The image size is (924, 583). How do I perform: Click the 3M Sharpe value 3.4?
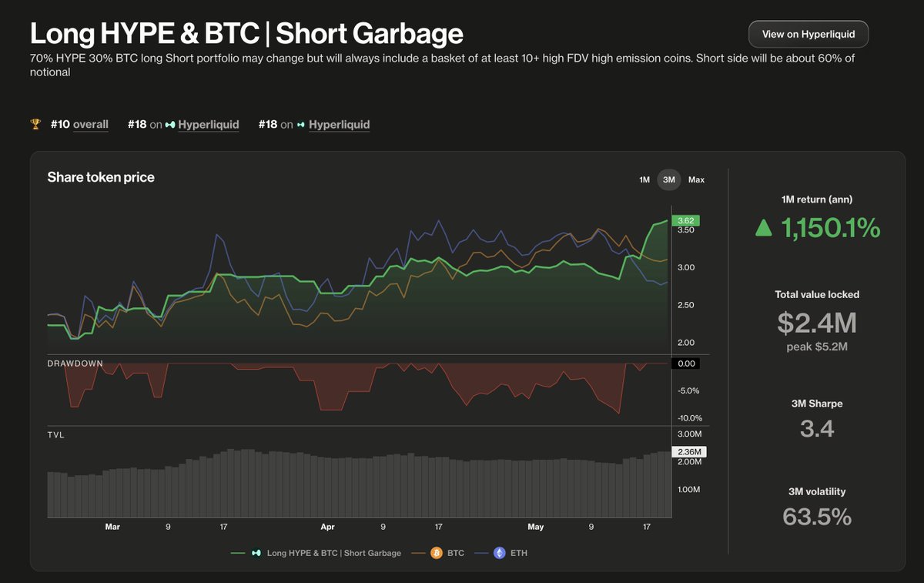point(817,428)
